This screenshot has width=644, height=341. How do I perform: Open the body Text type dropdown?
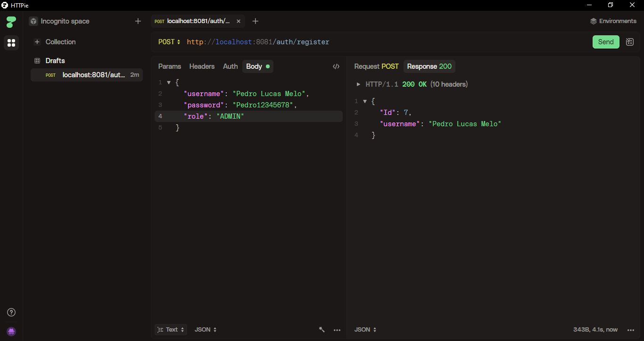coord(171,330)
